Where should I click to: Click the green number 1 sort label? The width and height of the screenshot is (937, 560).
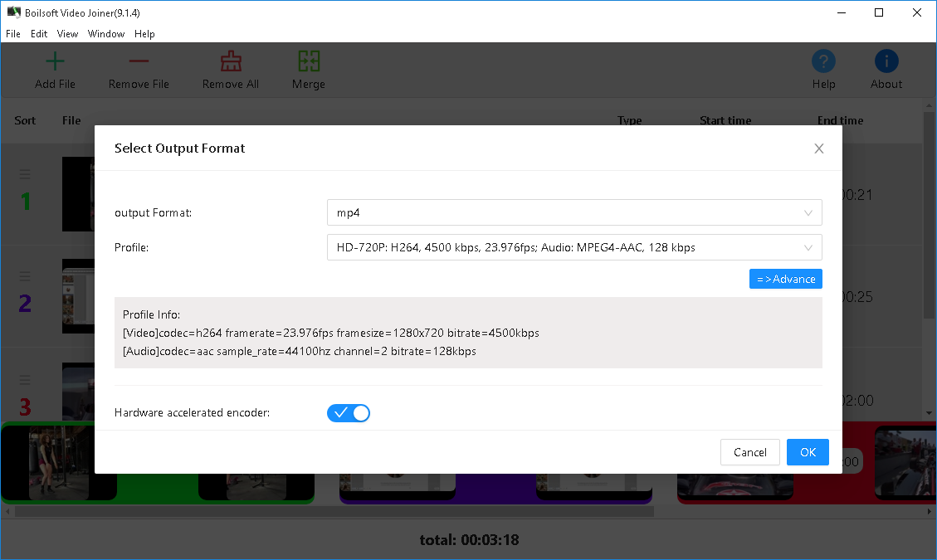click(x=25, y=202)
